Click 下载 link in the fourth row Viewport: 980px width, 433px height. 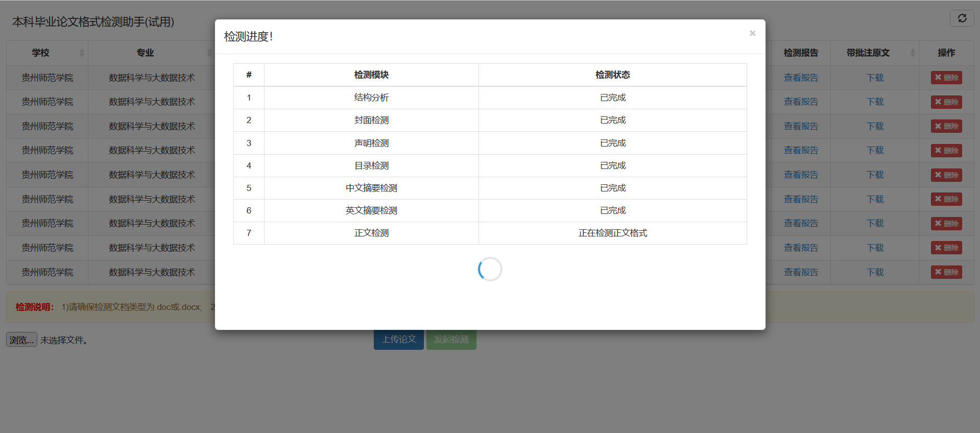tap(875, 151)
